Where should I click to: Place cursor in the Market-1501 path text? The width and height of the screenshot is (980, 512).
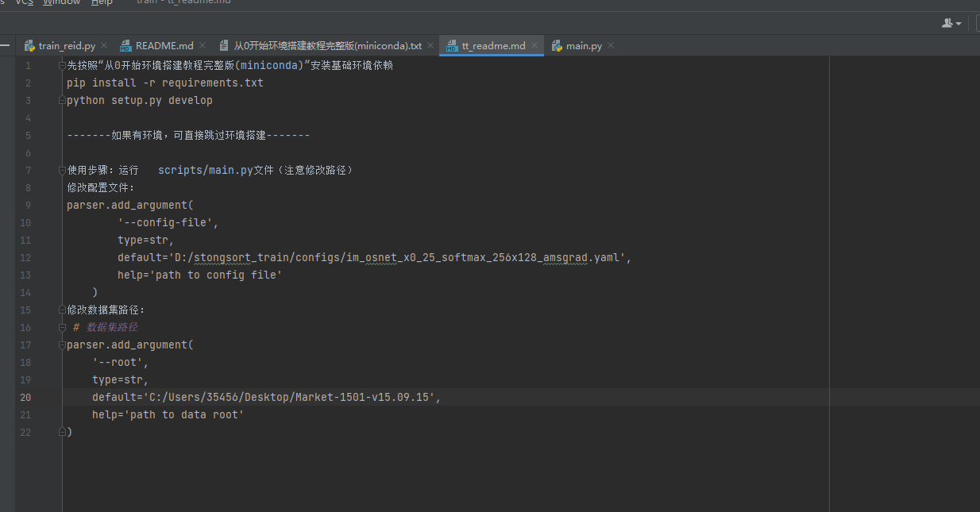click(x=318, y=398)
